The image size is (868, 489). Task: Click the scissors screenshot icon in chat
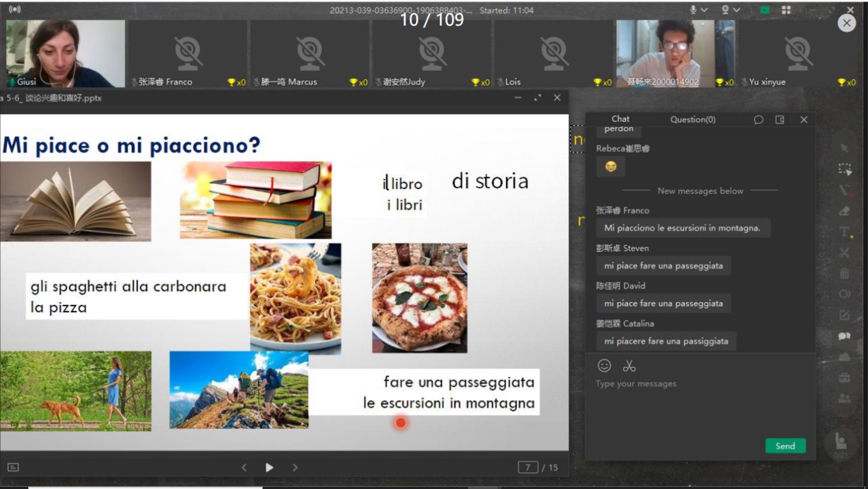point(629,366)
